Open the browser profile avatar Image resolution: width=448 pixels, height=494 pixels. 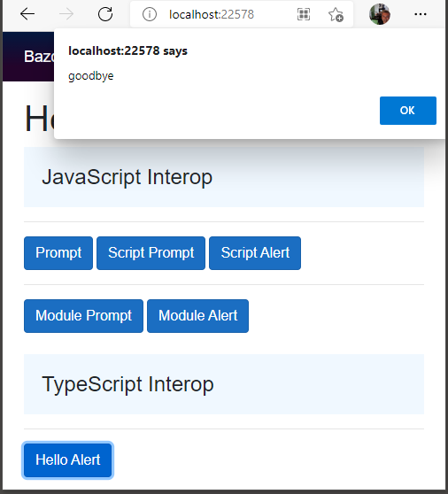(380, 14)
